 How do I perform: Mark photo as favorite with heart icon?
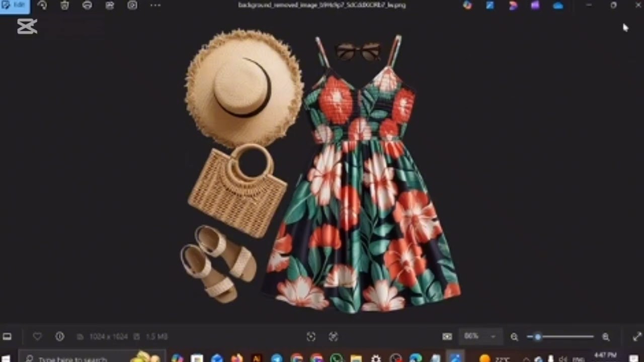coord(37,336)
